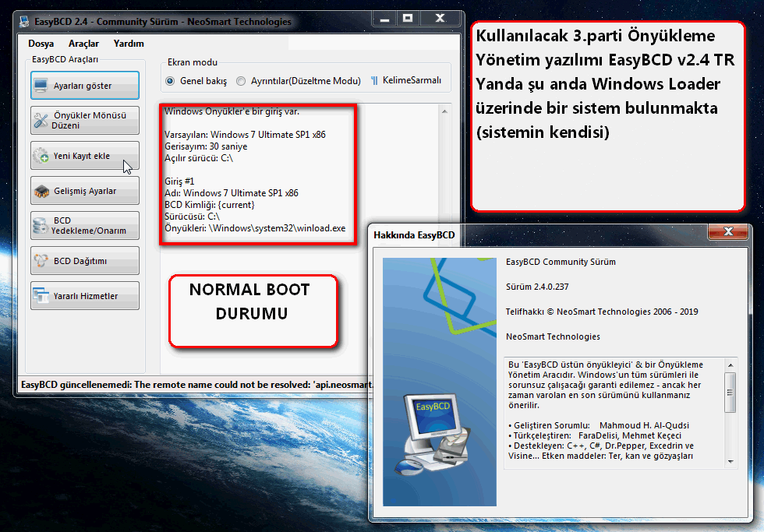Click the standalone 'NeoSmart Technologies' line in About
Viewport: 764px width, 532px height.
(553, 336)
